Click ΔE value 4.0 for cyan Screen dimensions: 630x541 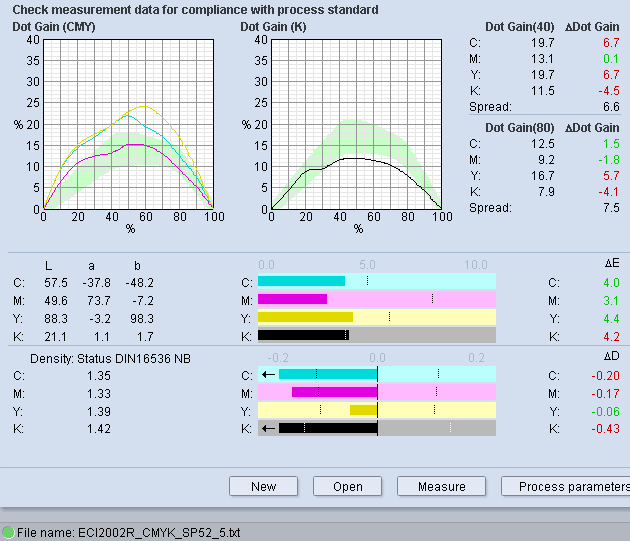click(611, 283)
